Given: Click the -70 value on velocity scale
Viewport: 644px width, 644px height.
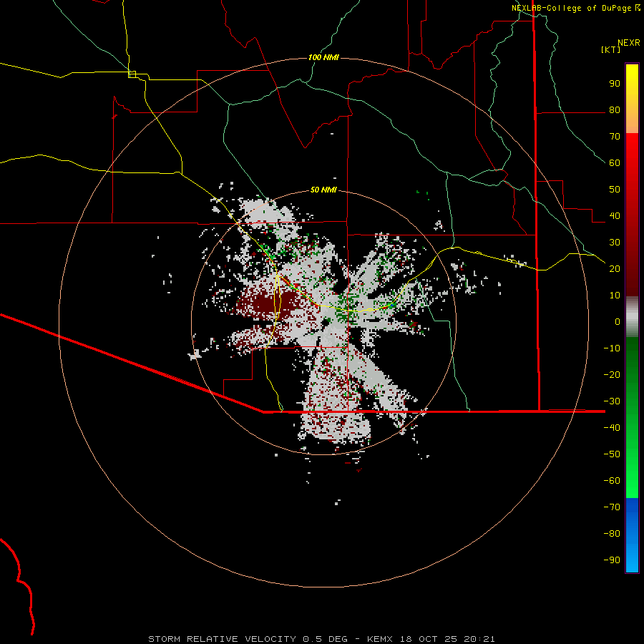Looking at the screenshot, I should (x=612, y=507).
